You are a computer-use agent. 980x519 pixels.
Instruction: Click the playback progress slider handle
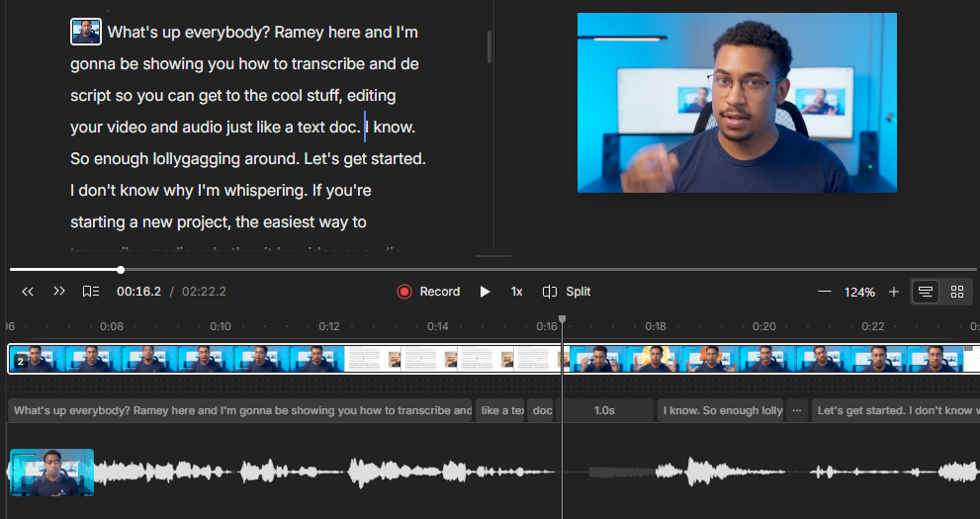pyautogui.click(x=121, y=270)
